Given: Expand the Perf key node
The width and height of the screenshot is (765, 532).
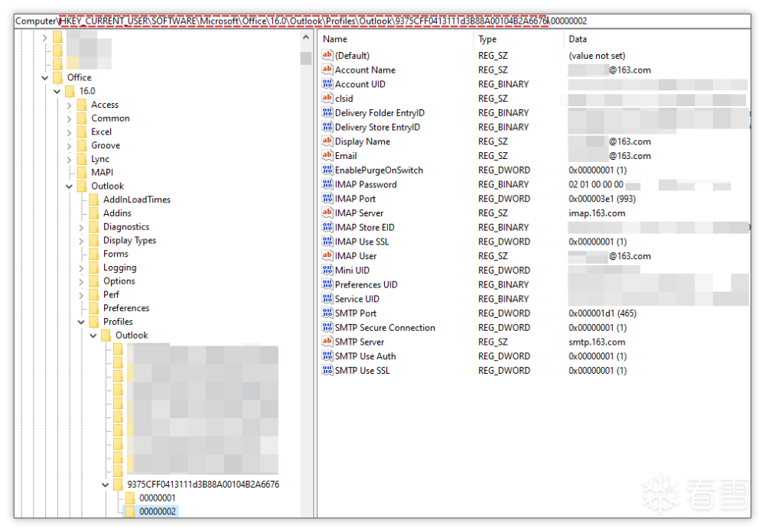Looking at the screenshot, I should [82, 294].
